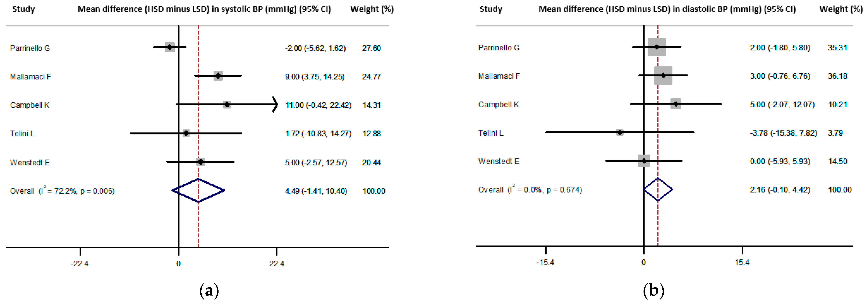The width and height of the screenshot is (868, 304).
Task: Click the Parrinello G label in systolic plot
Action: [30, 48]
